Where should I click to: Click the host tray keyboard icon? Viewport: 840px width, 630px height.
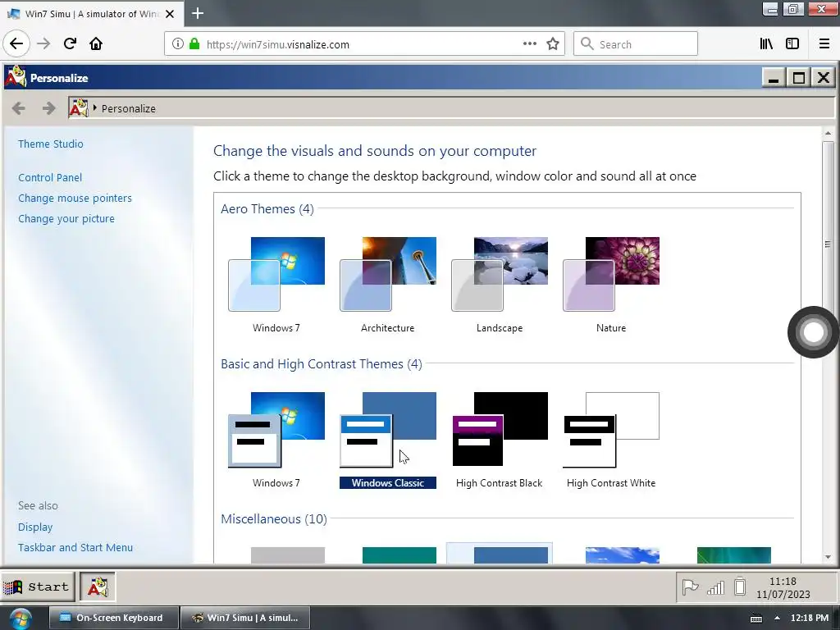click(756, 619)
